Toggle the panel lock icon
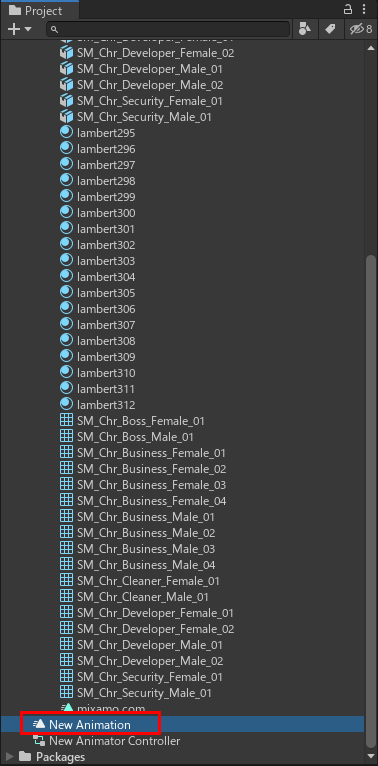378x766 pixels. 348,10
